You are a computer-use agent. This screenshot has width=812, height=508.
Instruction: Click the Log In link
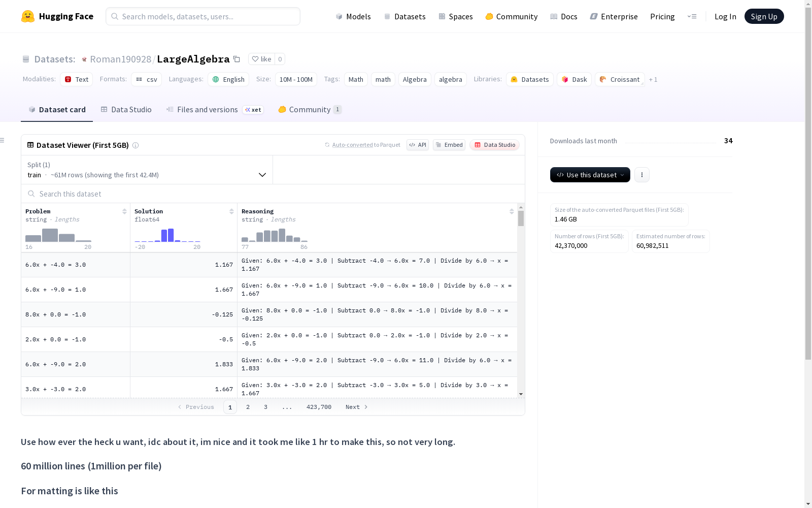[x=725, y=16]
